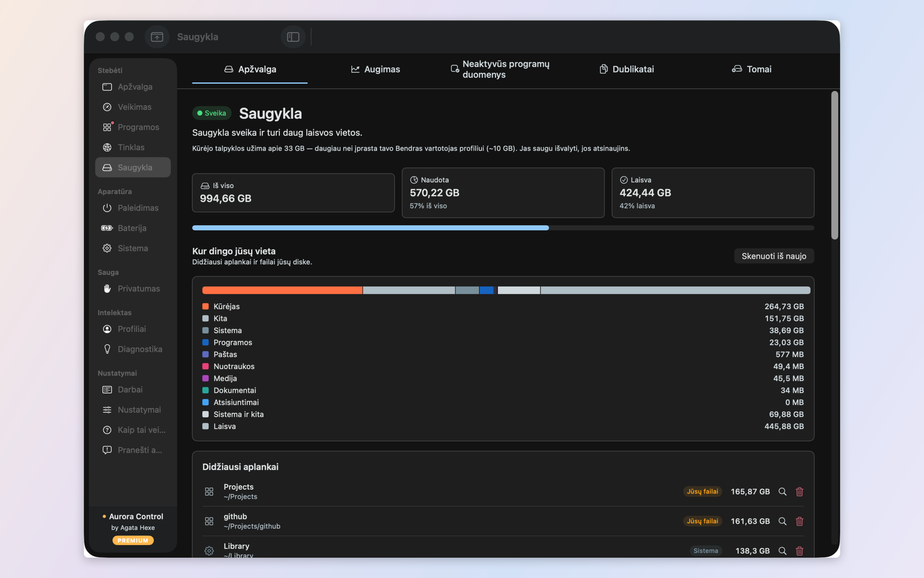Open Darbai in the sidebar
Viewport: 924px width, 578px height.
click(133, 389)
